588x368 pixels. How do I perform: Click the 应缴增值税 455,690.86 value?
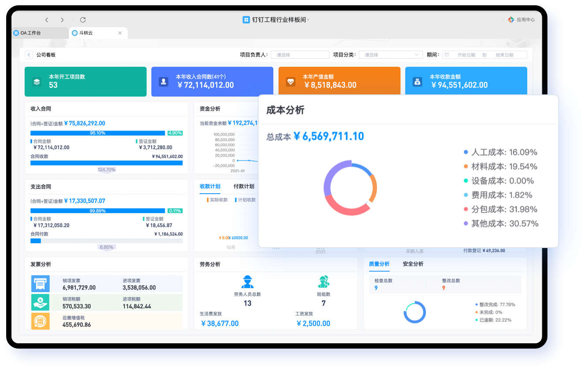click(x=77, y=325)
